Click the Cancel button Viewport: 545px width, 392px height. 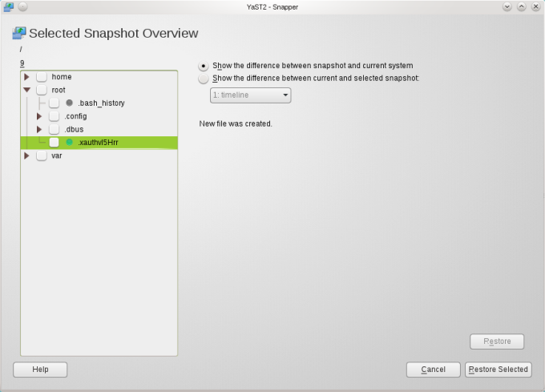click(x=433, y=370)
